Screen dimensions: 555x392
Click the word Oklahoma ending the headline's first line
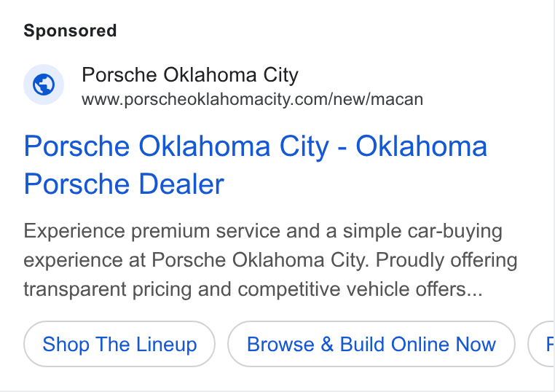tap(421, 146)
